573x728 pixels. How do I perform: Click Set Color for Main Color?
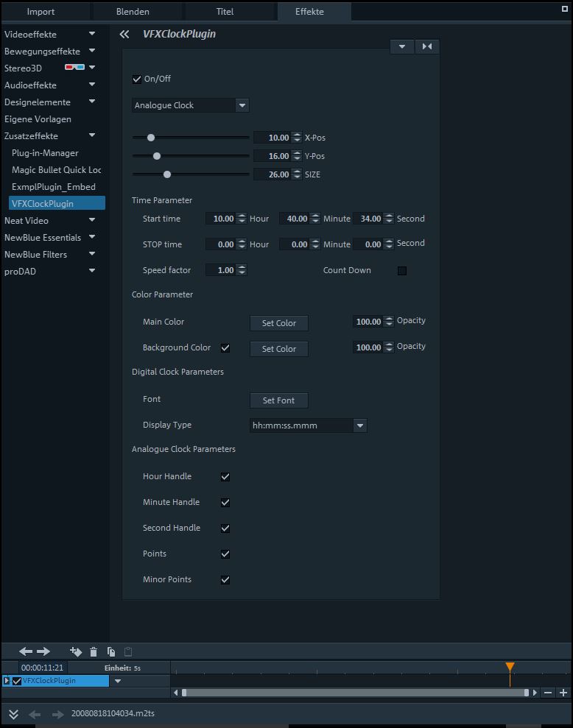pyautogui.click(x=279, y=323)
